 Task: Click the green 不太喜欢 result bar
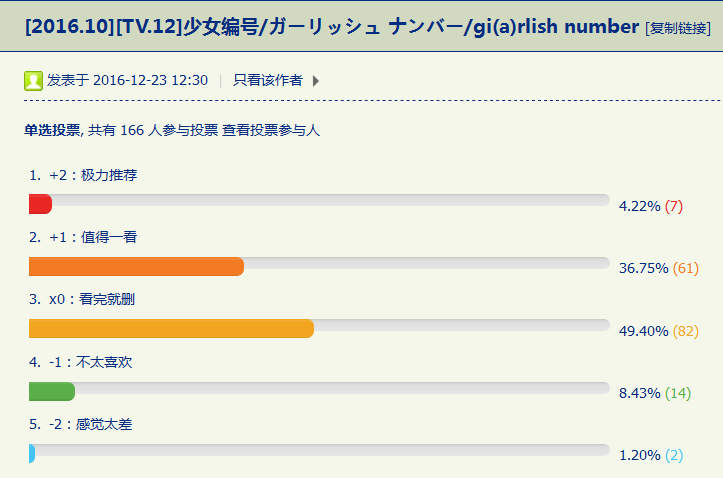click(52, 391)
